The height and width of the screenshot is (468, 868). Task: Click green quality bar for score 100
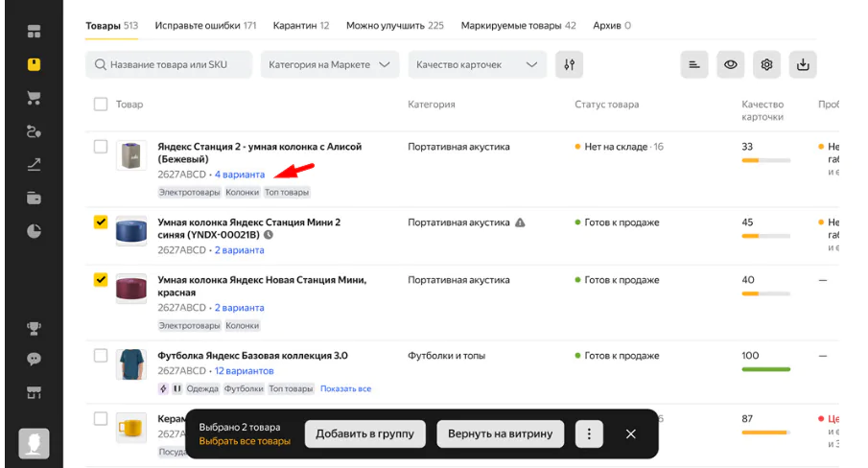tap(766, 369)
